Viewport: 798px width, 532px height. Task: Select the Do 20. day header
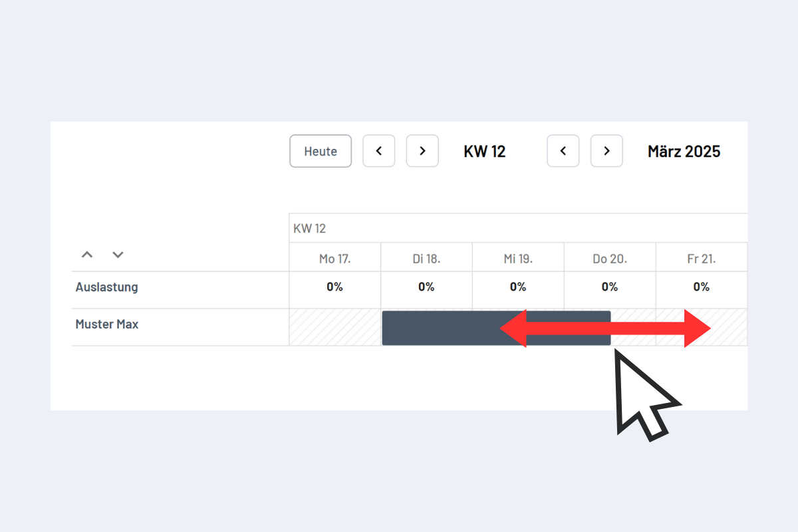pos(610,259)
